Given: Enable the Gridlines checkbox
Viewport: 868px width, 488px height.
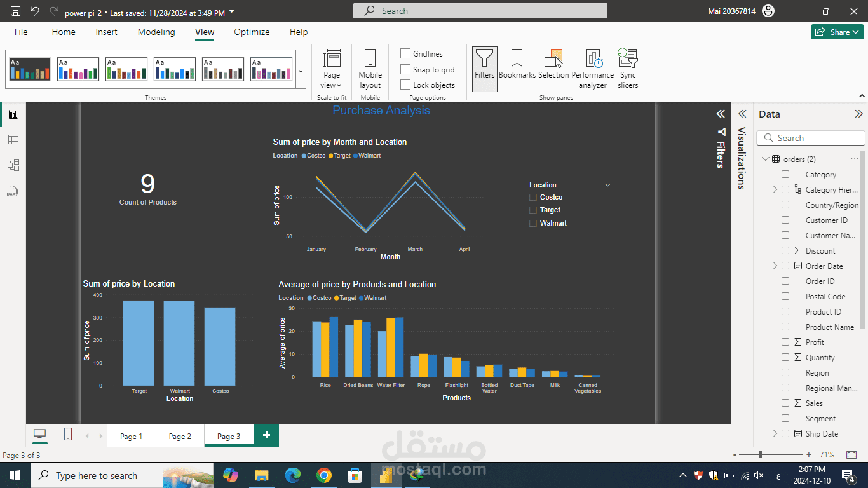Looking at the screenshot, I should pos(405,53).
